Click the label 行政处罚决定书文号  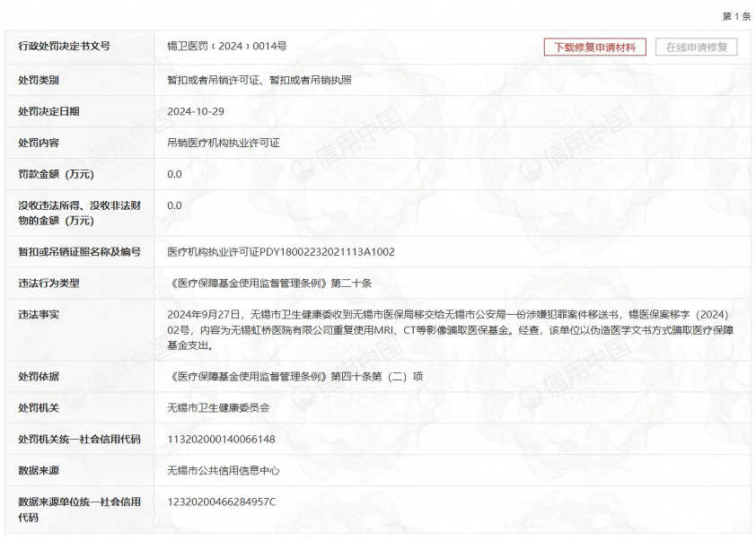coord(64,47)
